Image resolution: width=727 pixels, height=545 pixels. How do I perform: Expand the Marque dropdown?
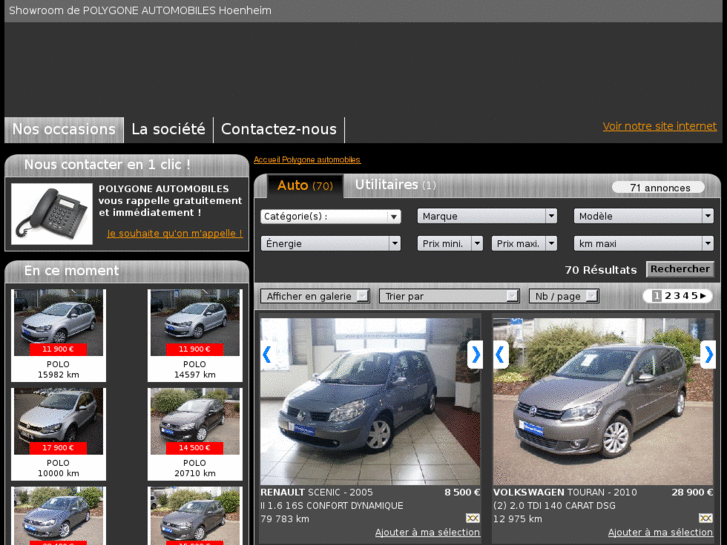click(x=487, y=216)
